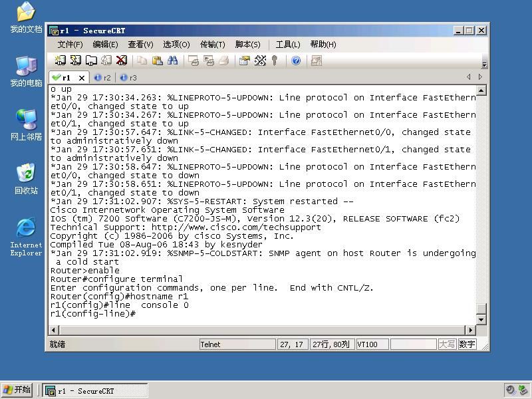Open the 选项(O) menu
The image size is (532, 399).
click(176, 45)
